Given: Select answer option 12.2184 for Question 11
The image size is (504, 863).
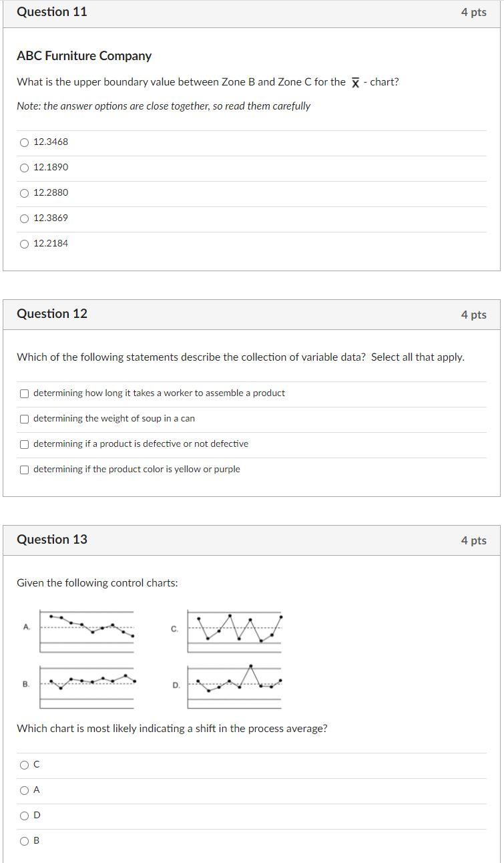Looking at the screenshot, I should 24,243.
